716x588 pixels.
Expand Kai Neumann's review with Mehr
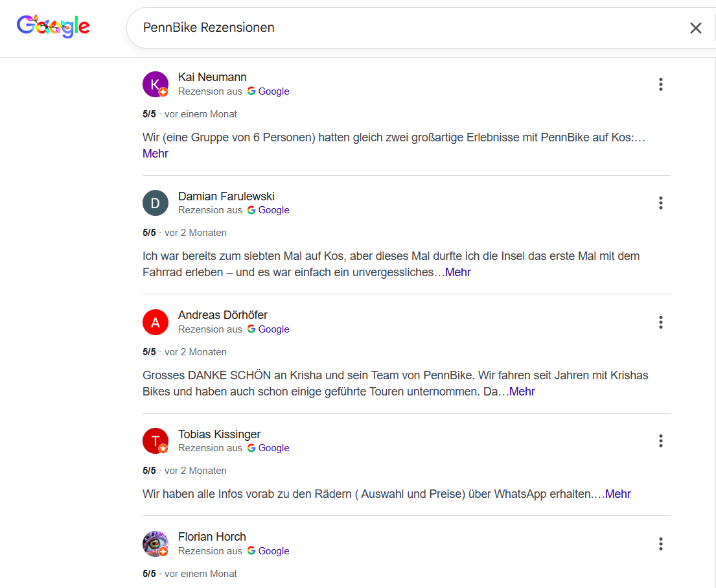(156, 154)
